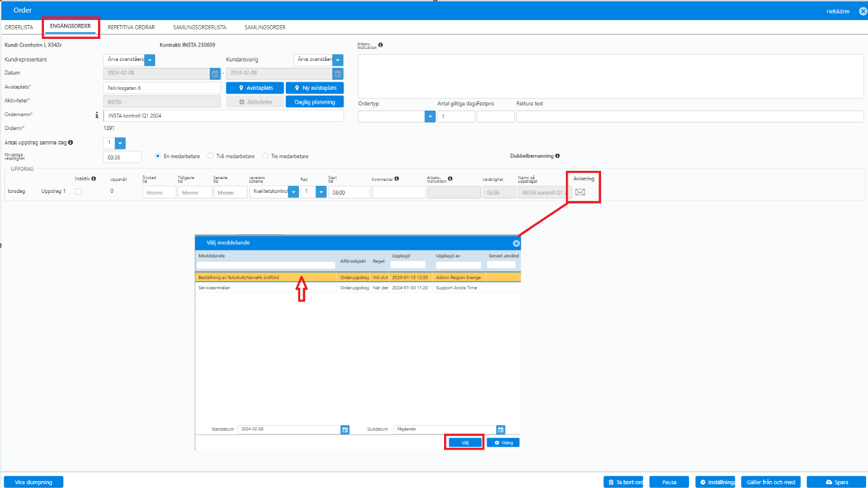Image resolution: width=868 pixels, height=488 pixels.
Task: Open Inställningar
Action: (715, 482)
